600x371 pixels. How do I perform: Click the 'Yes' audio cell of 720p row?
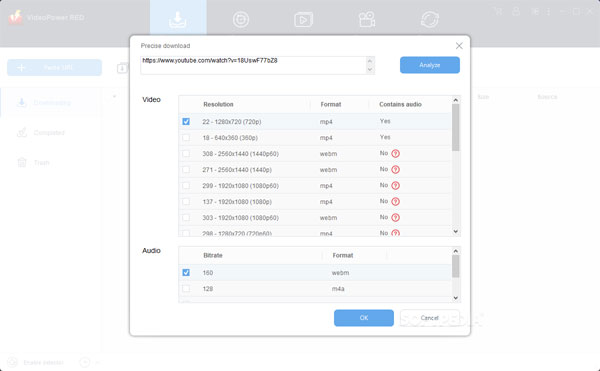[385, 121]
